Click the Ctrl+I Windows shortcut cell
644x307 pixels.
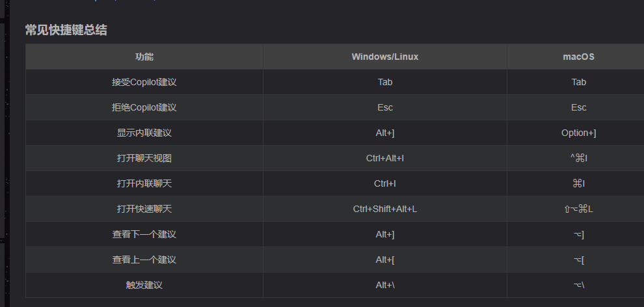[x=385, y=183]
